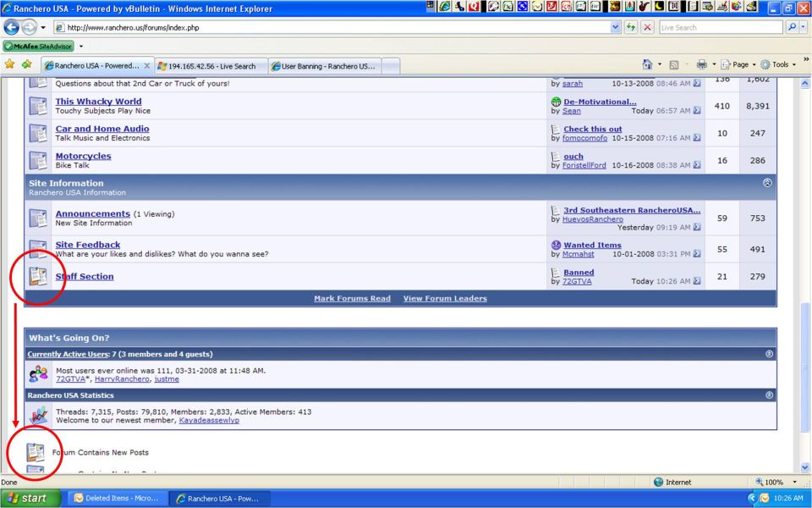The width and height of the screenshot is (812, 508).
Task: Click Mark Forums Read
Action: click(352, 299)
